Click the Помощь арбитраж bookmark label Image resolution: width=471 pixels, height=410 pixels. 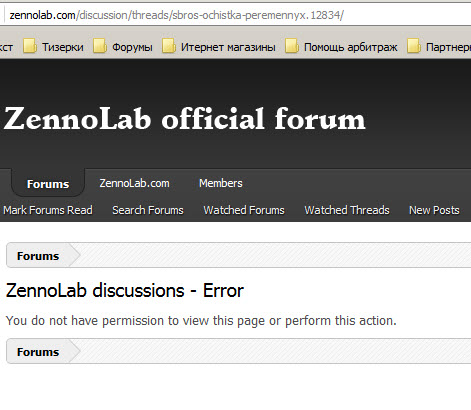(350, 47)
